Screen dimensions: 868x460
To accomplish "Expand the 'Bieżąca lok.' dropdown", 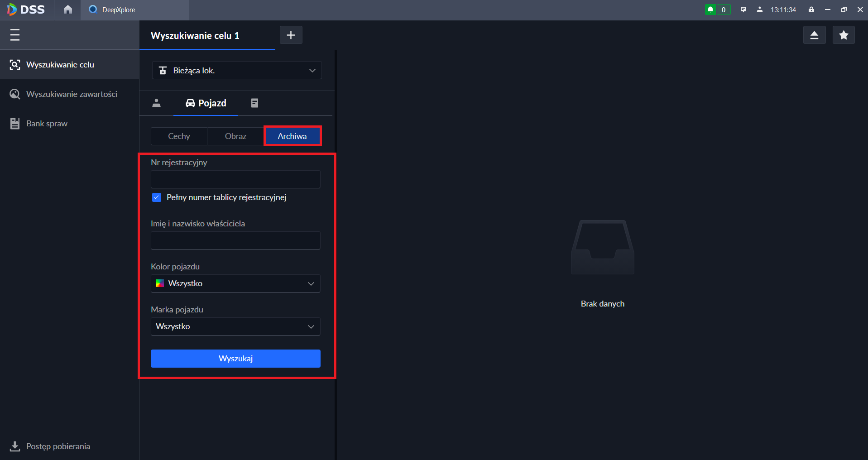I will pos(237,71).
